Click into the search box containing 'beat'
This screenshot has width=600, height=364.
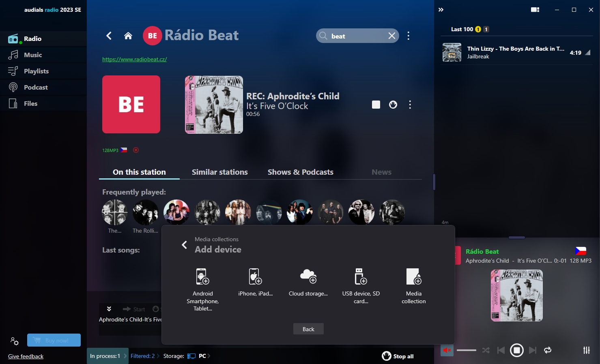click(x=357, y=36)
